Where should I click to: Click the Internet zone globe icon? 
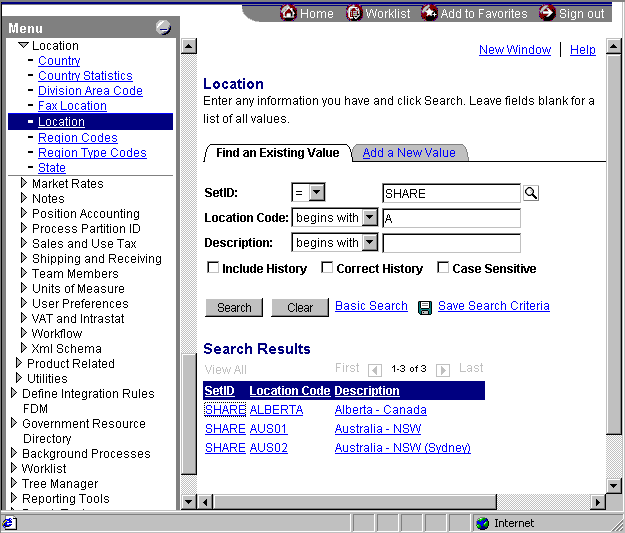pos(482,523)
